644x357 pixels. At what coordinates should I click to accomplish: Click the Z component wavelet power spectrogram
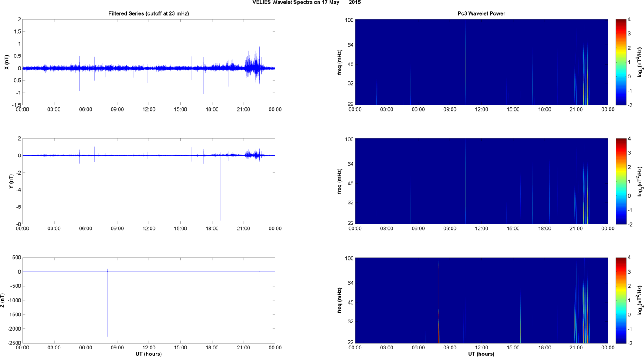click(481, 300)
